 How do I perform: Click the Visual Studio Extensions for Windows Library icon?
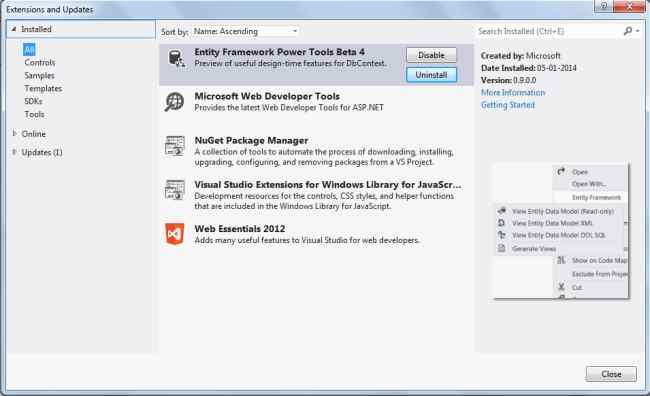point(175,190)
